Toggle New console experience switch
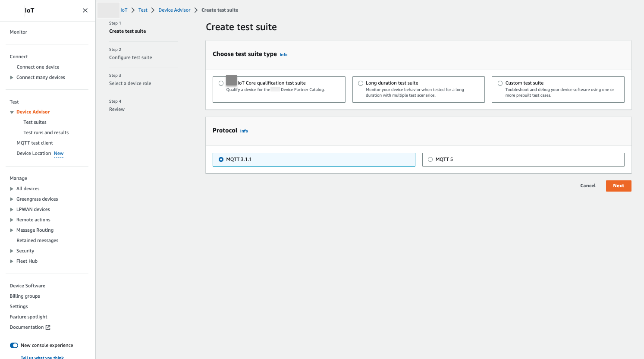 click(x=14, y=345)
